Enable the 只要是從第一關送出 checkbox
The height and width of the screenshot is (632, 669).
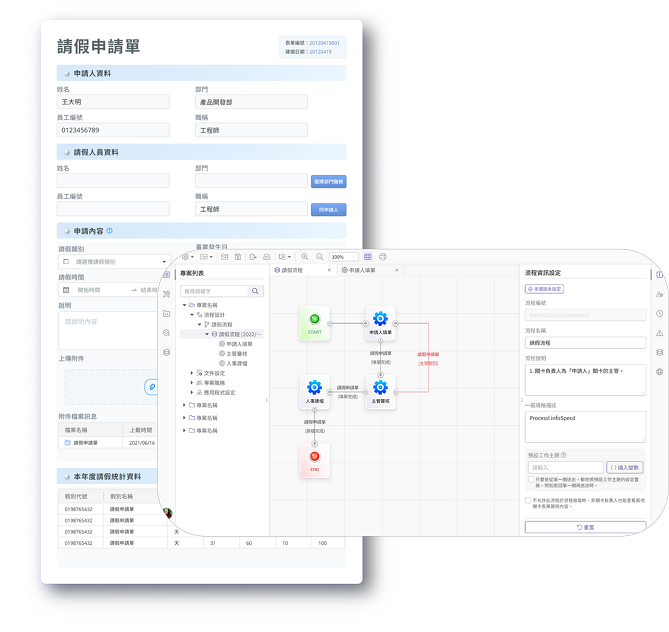529,479
